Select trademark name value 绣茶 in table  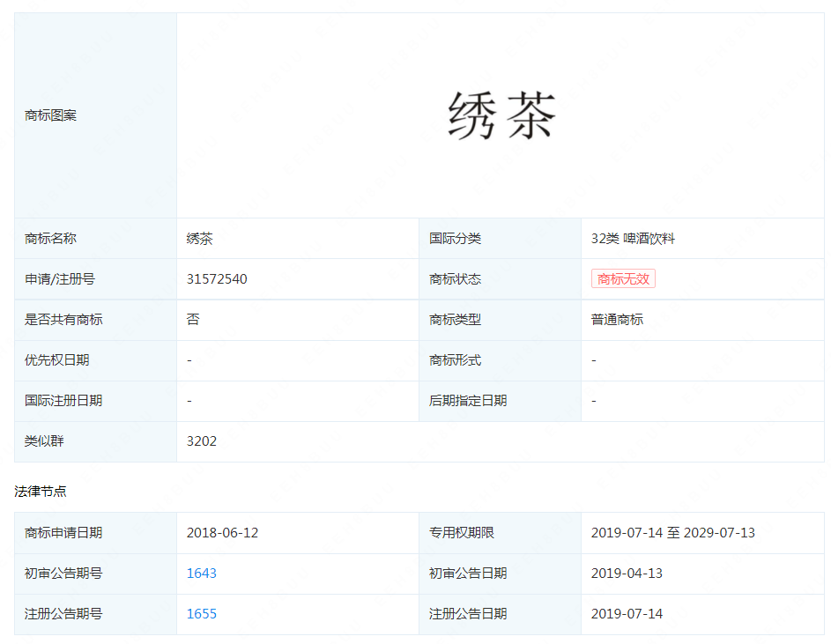tap(199, 239)
